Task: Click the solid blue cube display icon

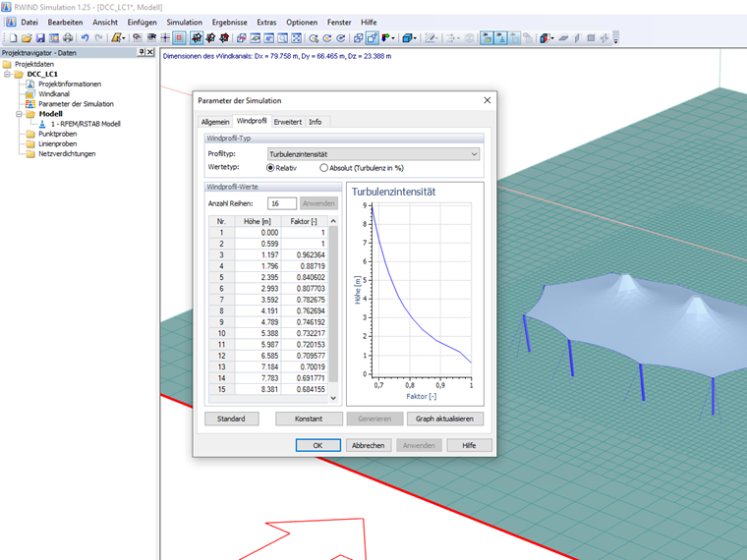Action: tap(407, 38)
